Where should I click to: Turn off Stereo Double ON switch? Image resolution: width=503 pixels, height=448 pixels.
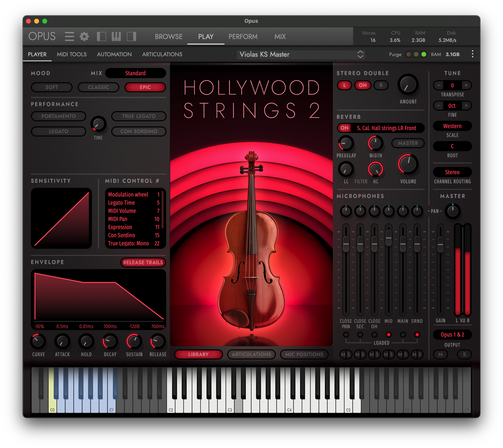click(x=363, y=85)
